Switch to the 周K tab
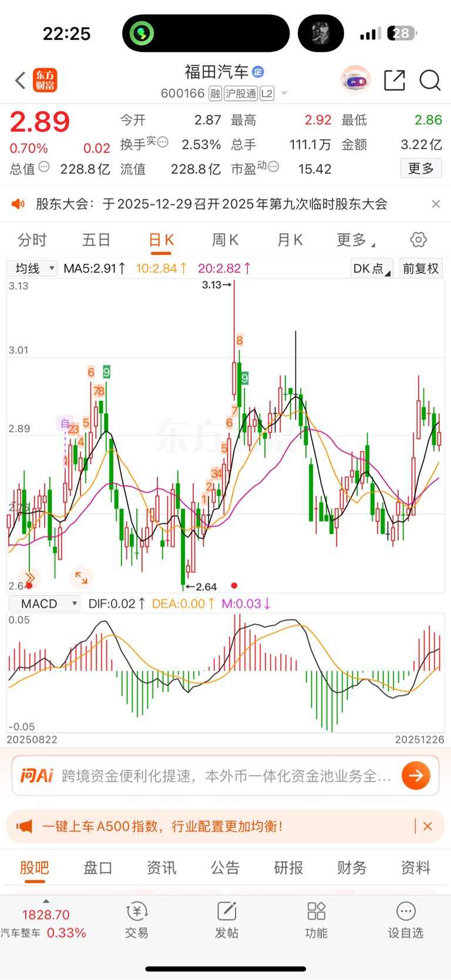451x980 pixels. [x=225, y=240]
